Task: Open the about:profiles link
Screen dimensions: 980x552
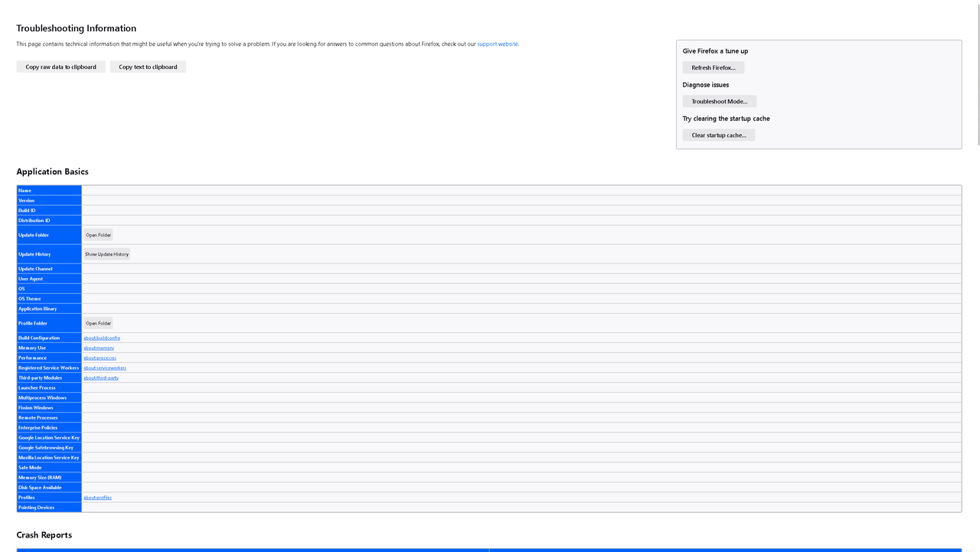Action: 98,497
